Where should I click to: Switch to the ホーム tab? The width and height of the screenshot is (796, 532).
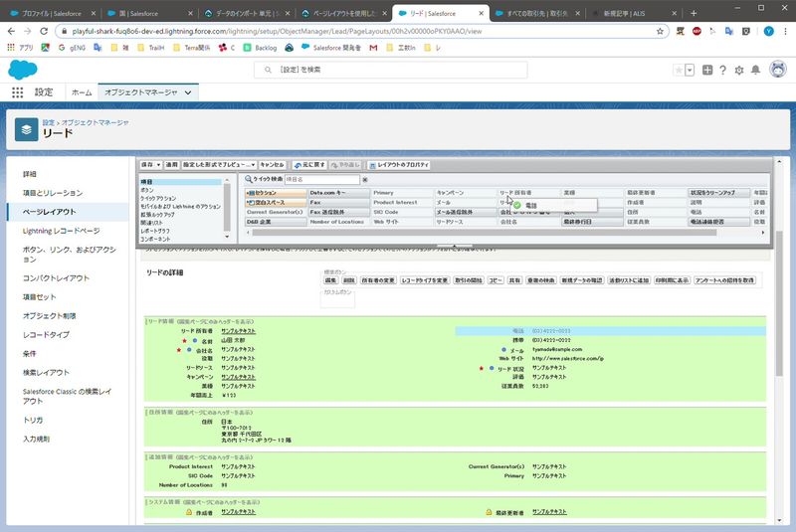pyautogui.click(x=81, y=92)
